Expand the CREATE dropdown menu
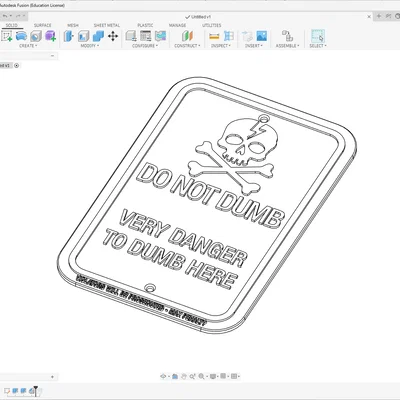 (x=28, y=46)
